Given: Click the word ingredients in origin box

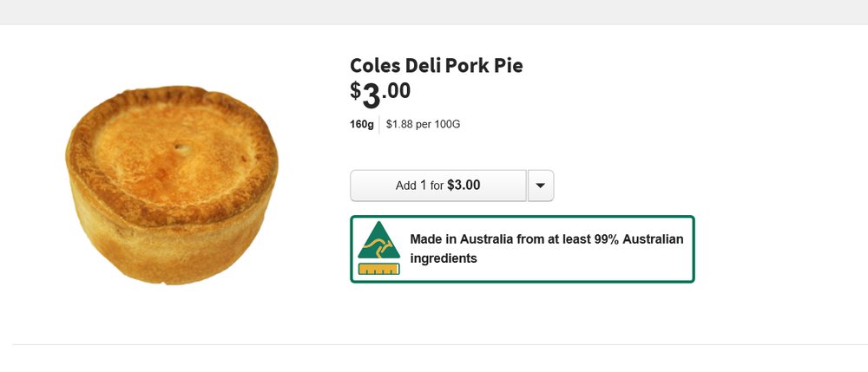Looking at the screenshot, I should [x=443, y=258].
